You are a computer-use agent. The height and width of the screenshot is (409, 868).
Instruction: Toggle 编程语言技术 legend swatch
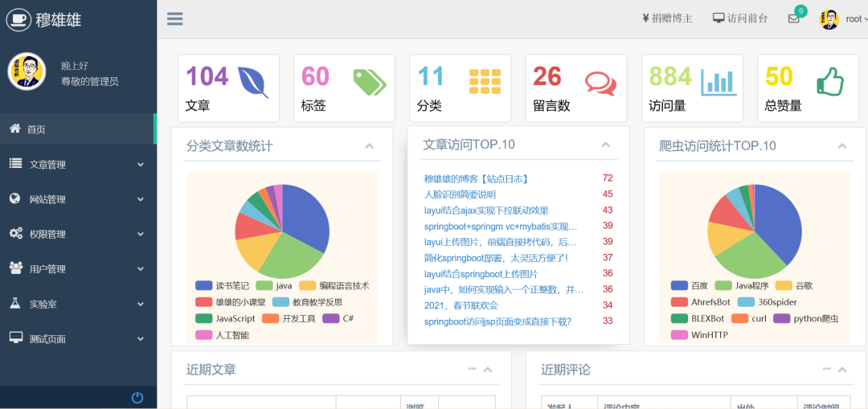[308, 286]
